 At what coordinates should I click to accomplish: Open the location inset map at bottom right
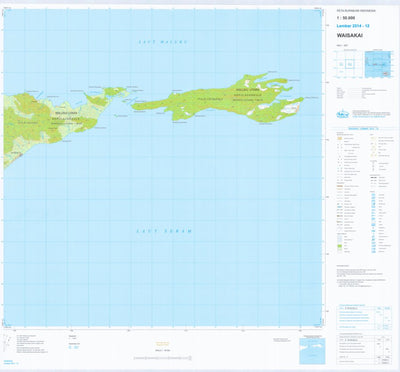pyautogui.click(x=312, y=351)
